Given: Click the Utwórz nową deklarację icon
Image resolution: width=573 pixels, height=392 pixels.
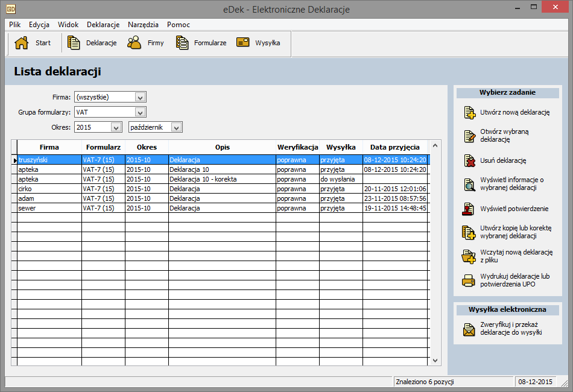Looking at the screenshot, I should (x=470, y=113).
